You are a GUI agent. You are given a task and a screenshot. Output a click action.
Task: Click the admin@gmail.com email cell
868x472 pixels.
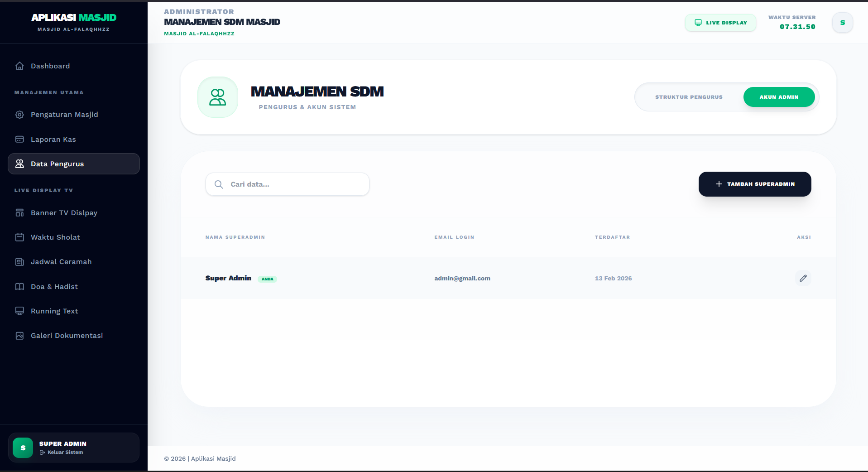(x=462, y=278)
